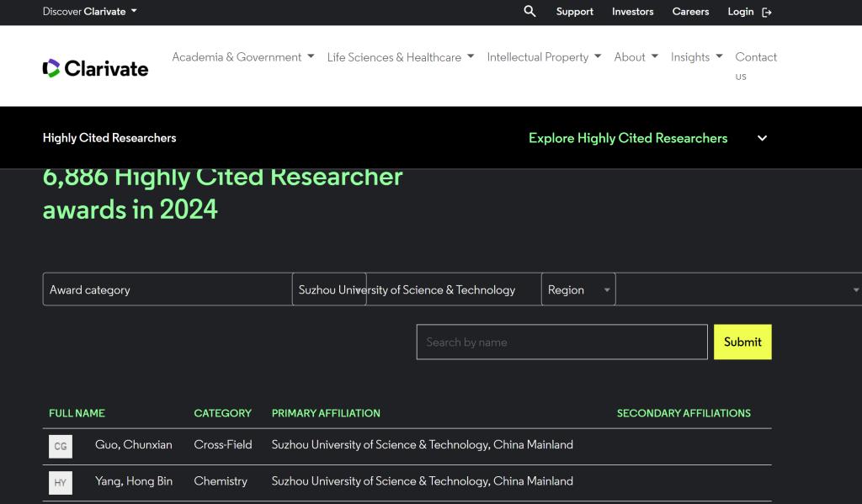Open the Region filter dropdown
Image resolution: width=862 pixels, height=504 pixels.
(577, 289)
